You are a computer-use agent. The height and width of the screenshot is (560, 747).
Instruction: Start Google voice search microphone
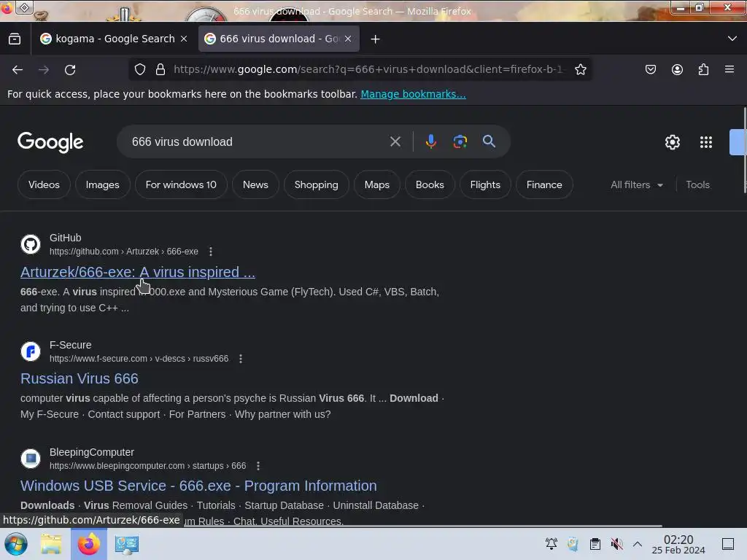click(430, 141)
